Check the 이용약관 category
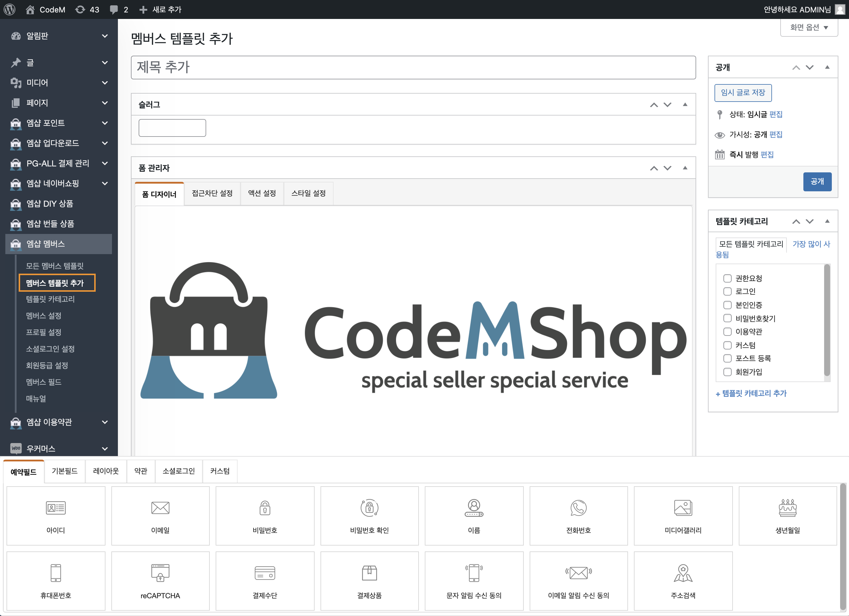Viewport: 849px width, 616px height. tap(727, 332)
